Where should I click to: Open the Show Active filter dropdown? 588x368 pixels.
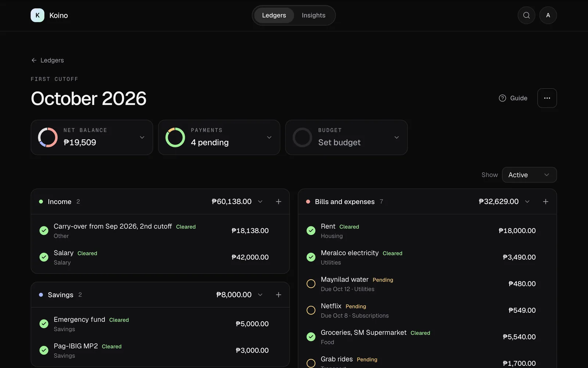point(529,175)
